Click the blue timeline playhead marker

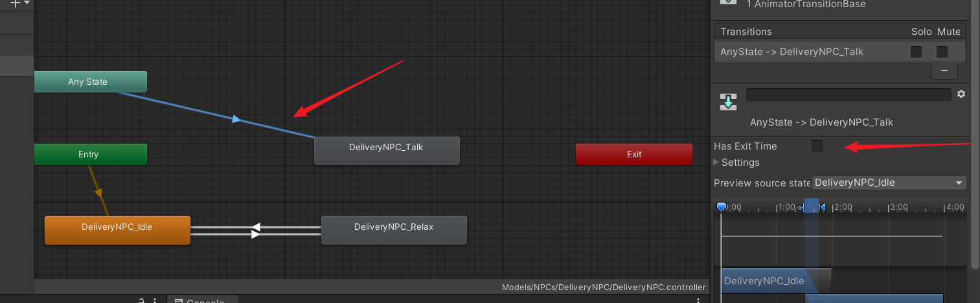[x=722, y=207]
